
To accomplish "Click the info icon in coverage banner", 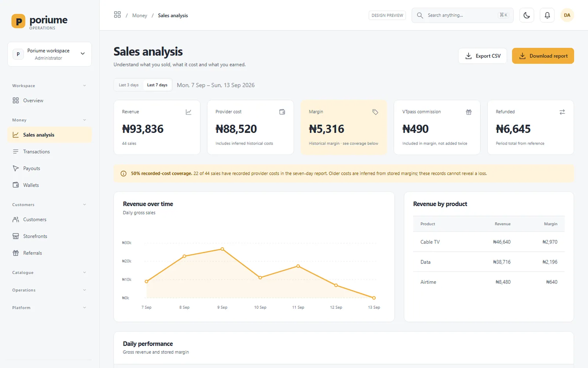I will coord(123,174).
